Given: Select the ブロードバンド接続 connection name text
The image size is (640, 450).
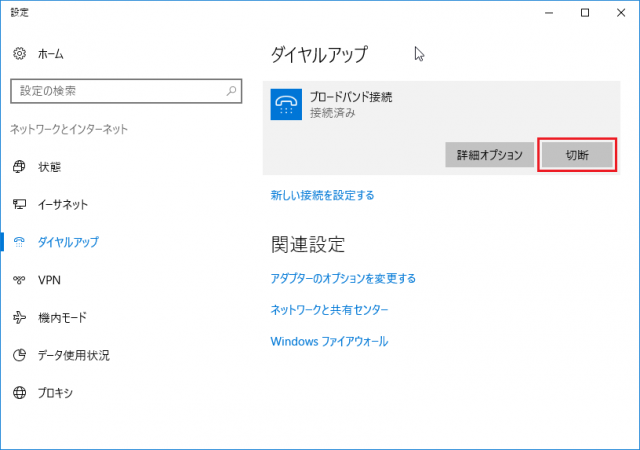Looking at the screenshot, I should click(x=351, y=97).
